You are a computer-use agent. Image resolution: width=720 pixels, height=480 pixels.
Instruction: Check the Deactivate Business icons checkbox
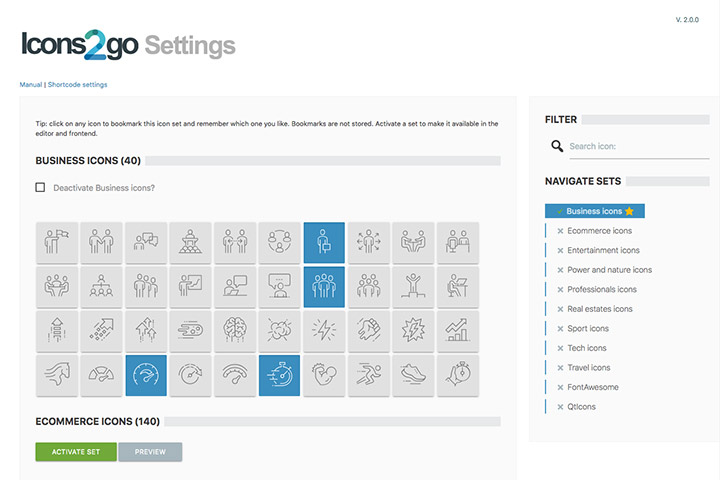pyautogui.click(x=41, y=187)
